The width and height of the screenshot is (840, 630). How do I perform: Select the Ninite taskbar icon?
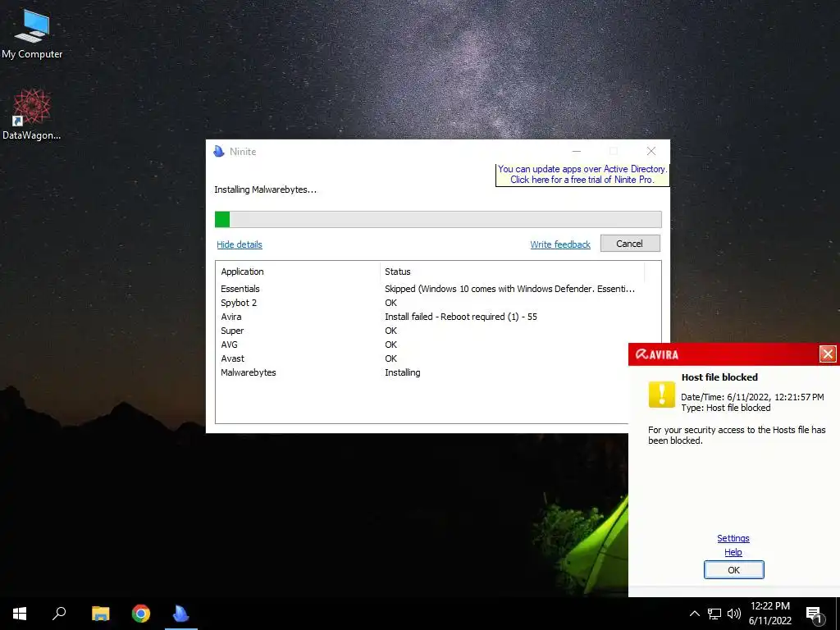[x=181, y=614]
